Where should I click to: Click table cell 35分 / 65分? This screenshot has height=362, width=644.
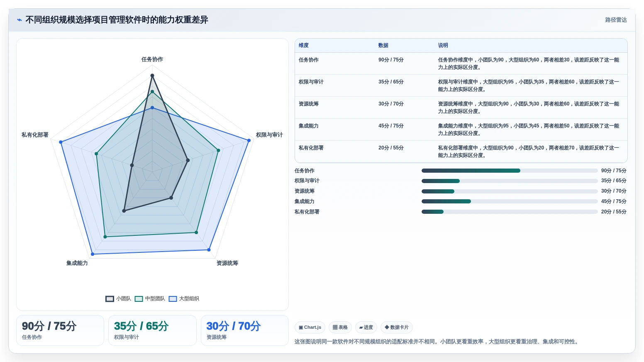pos(391,82)
